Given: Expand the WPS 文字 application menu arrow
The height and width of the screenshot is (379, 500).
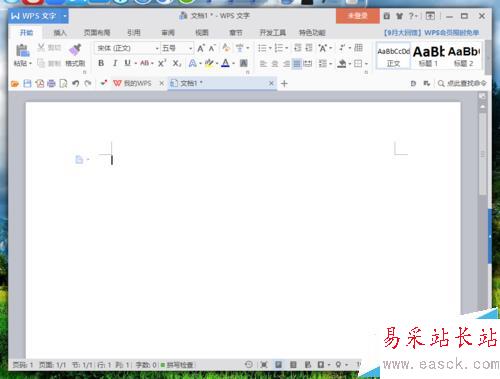Looking at the screenshot, I should click(x=65, y=16).
